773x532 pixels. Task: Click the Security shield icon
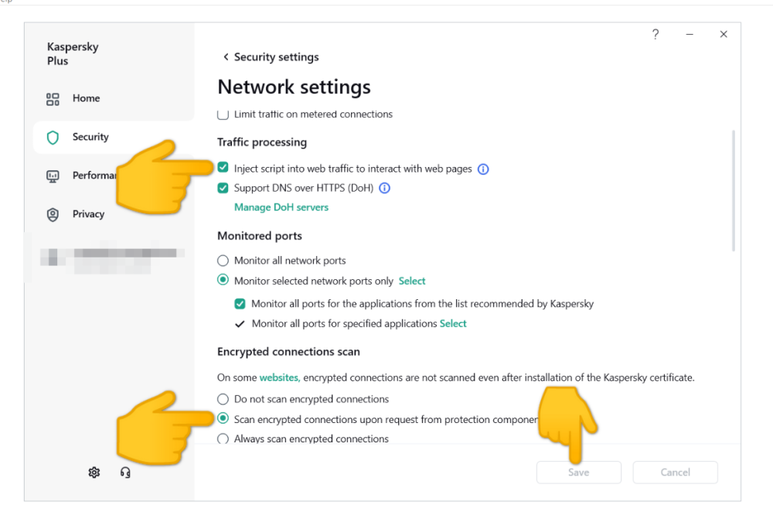53,138
